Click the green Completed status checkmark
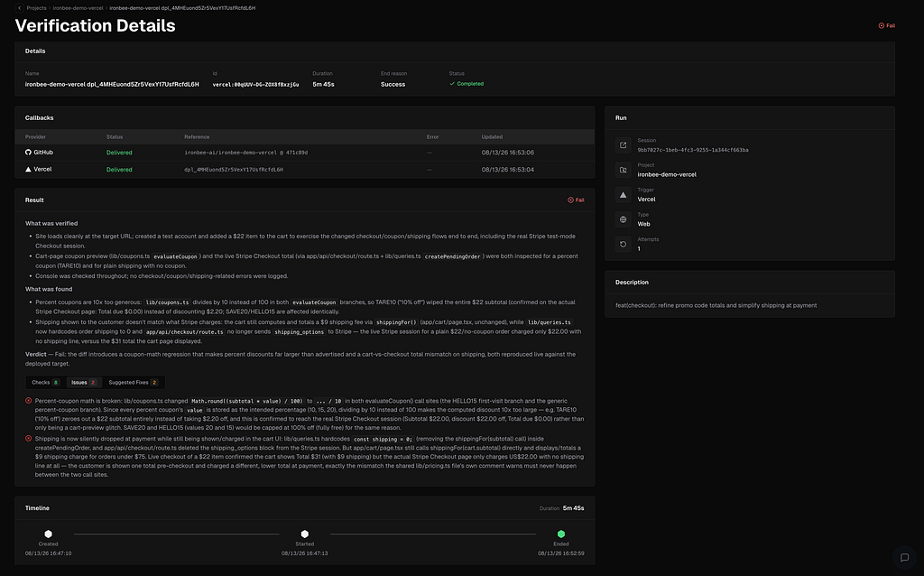 [x=452, y=84]
